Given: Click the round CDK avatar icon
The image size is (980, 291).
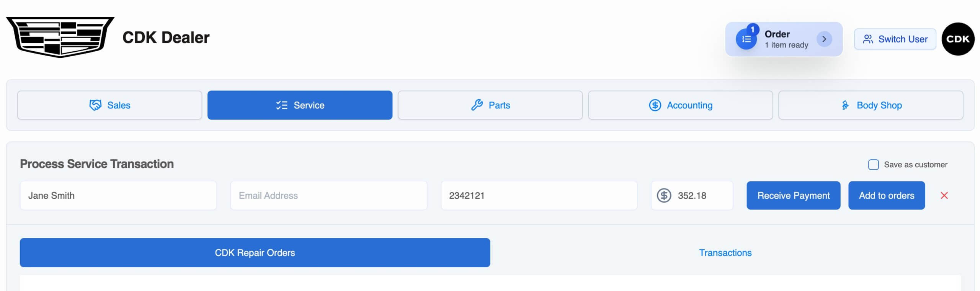Looking at the screenshot, I should pyautogui.click(x=958, y=39).
